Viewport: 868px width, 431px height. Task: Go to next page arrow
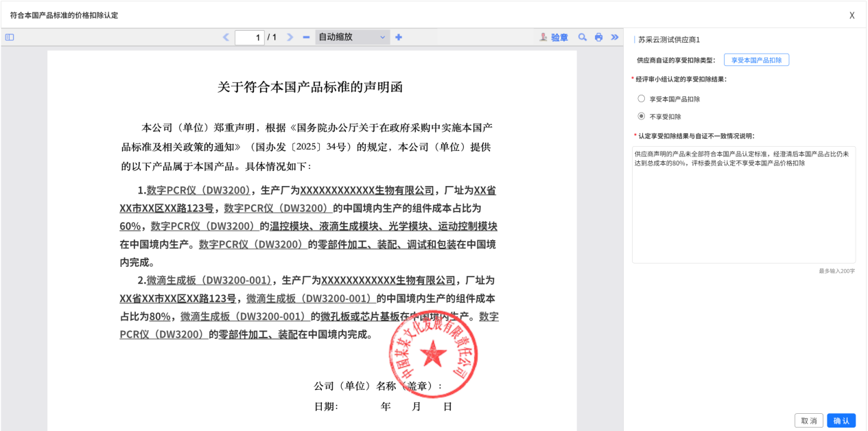(x=290, y=37)
